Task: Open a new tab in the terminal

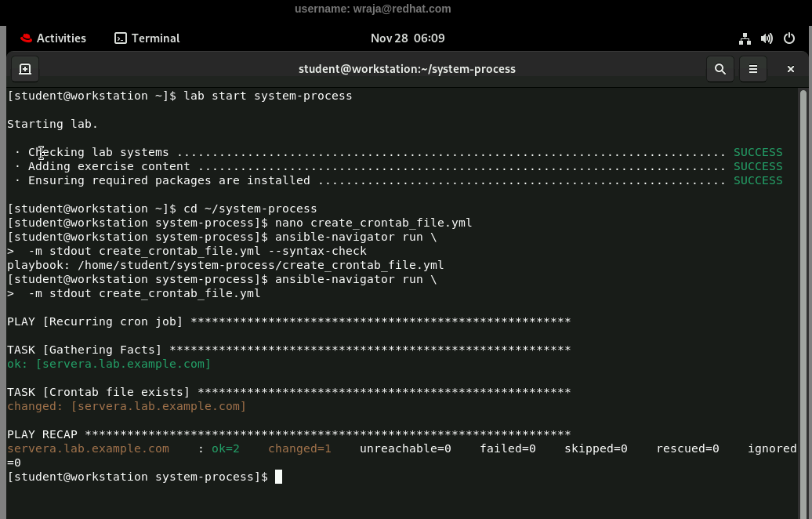Action: [25, 69]
